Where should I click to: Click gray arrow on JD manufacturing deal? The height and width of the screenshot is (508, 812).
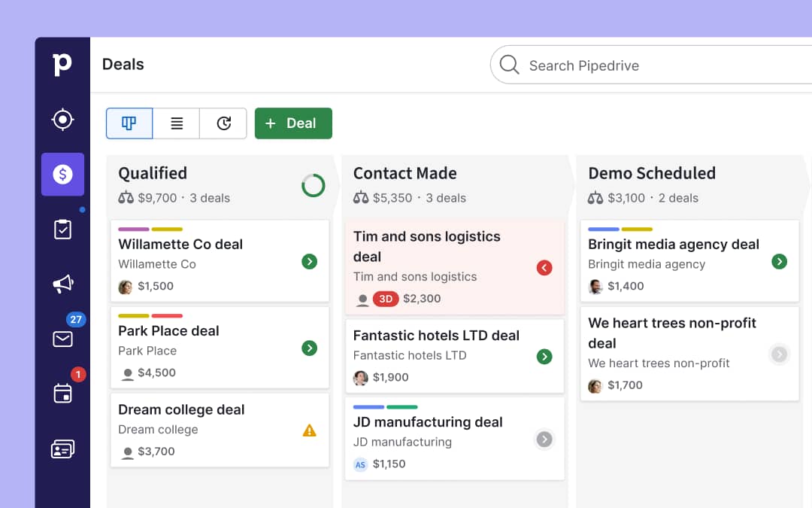[x=544, y=440]
